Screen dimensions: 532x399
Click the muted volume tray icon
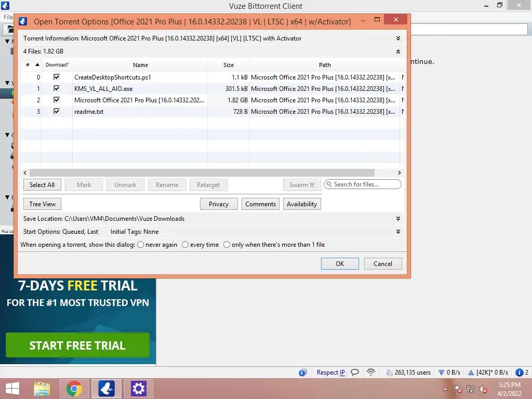(483, 389)
